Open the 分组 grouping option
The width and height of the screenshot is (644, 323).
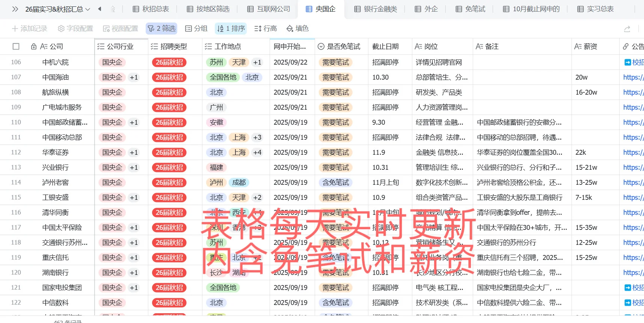pyautogui.click(x=196, y=29)
